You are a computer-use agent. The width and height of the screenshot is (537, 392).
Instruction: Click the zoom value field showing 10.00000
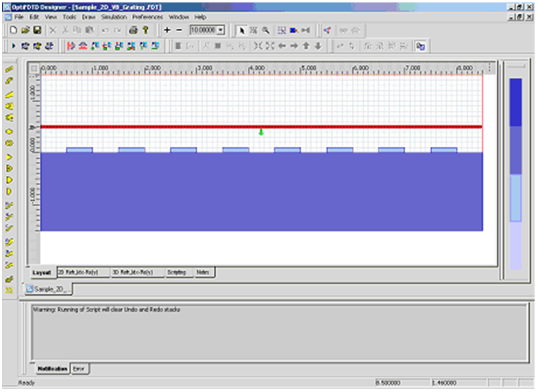[x=203, y=30]
